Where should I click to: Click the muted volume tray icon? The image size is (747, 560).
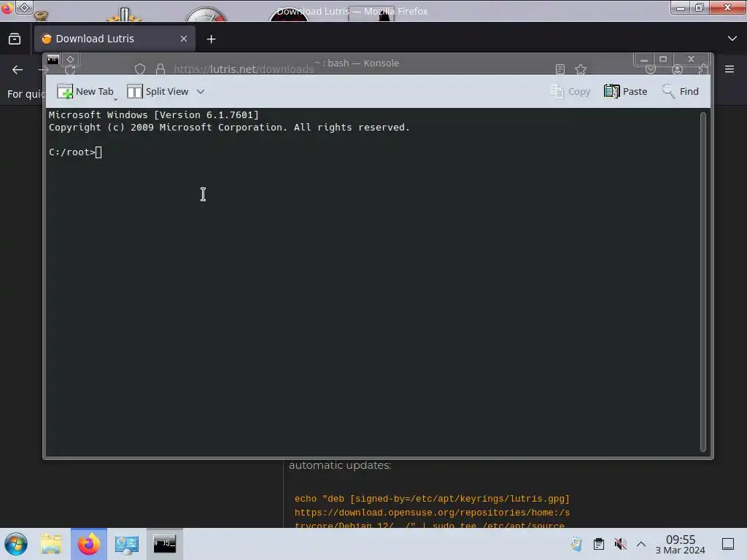coord(620,544)
